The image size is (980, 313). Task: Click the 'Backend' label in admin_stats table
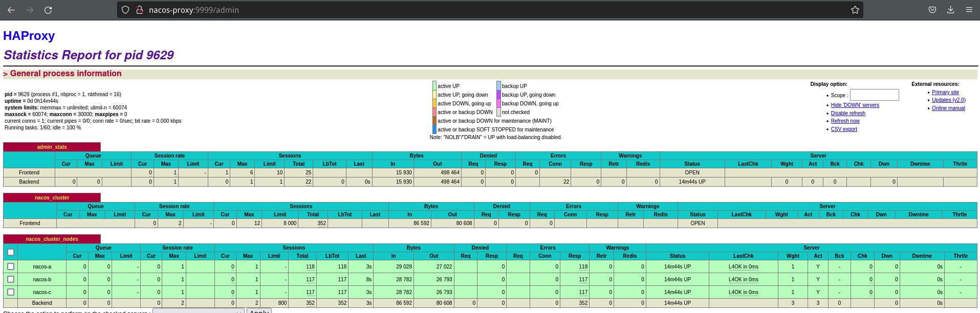click(x=29, y=182)
